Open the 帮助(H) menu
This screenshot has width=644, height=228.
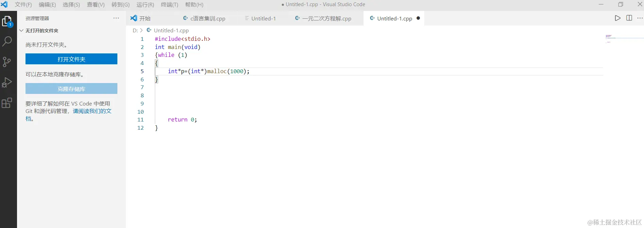coord(194,4)
